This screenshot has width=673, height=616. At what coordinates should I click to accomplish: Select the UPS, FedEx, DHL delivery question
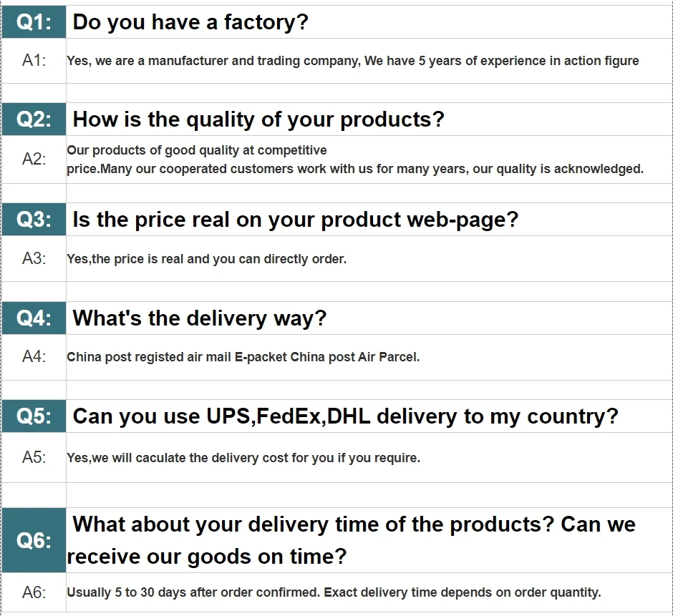coord(345,416)
